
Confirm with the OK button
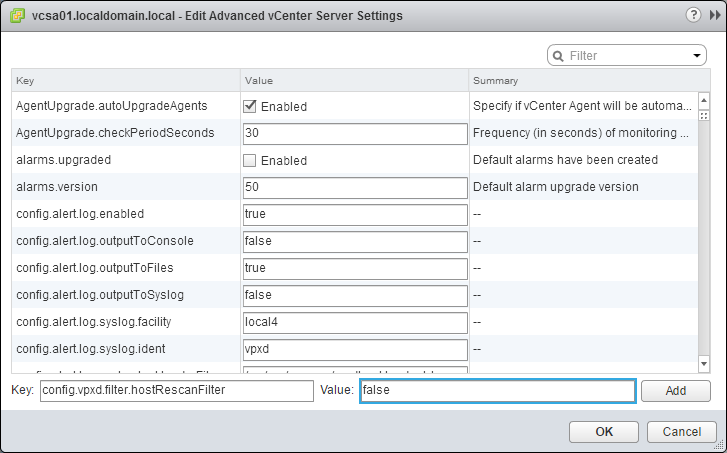tap(604, 432)
